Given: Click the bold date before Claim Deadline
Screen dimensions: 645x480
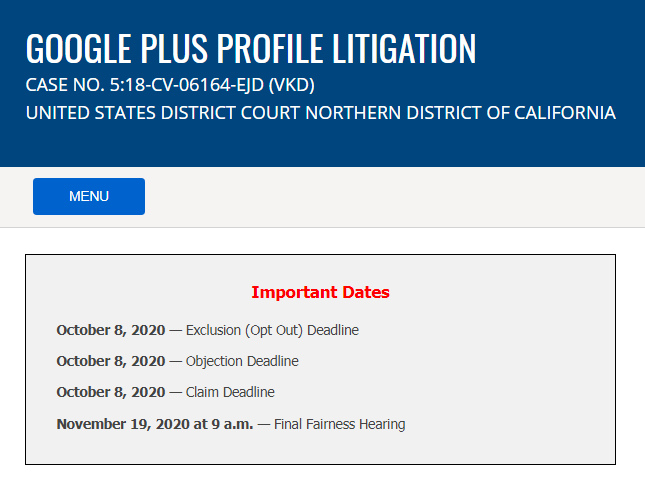Looking at the screenshot, I should [111, 392].
